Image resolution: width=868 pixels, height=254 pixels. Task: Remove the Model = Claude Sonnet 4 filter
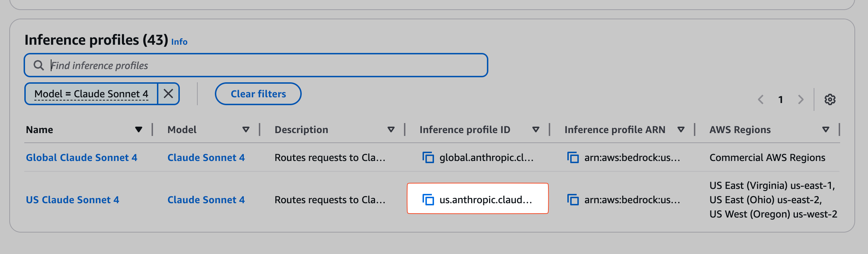pyautogui.click(x=168, y=93)
